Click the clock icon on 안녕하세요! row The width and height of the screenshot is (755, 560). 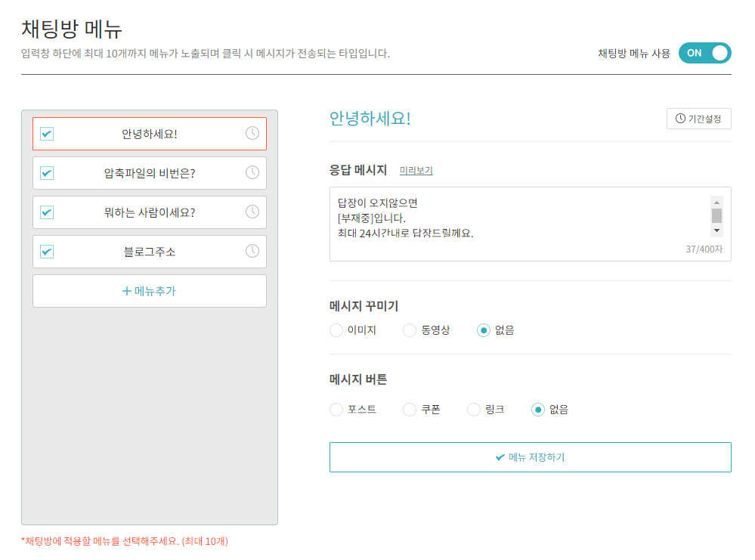[x=252, y=133]
